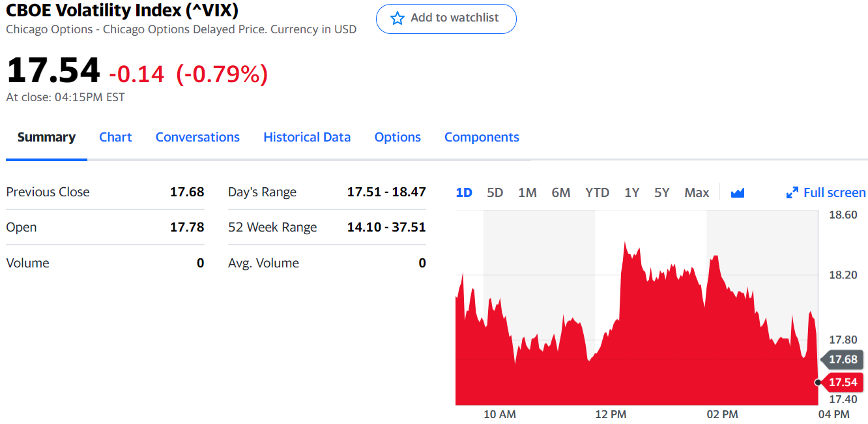Viewport: 868px width, 424px height.
Task: Click the At close: 04:15PM EST text
Action: 65,97
